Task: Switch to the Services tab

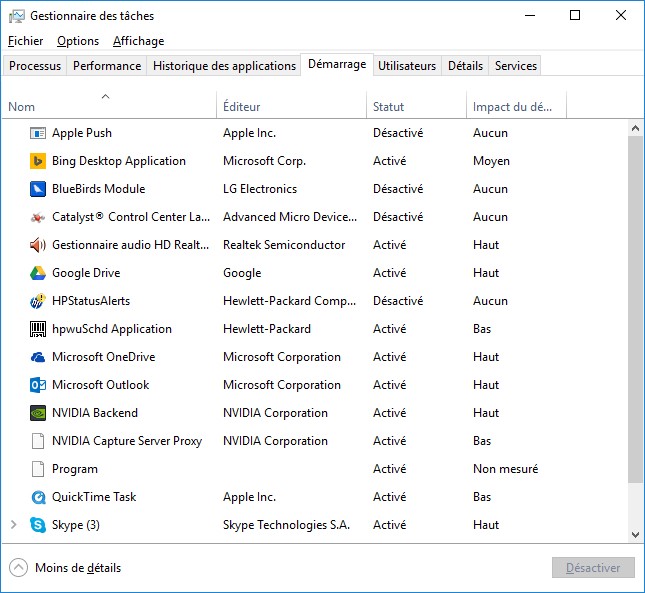Action: [515, 66]
